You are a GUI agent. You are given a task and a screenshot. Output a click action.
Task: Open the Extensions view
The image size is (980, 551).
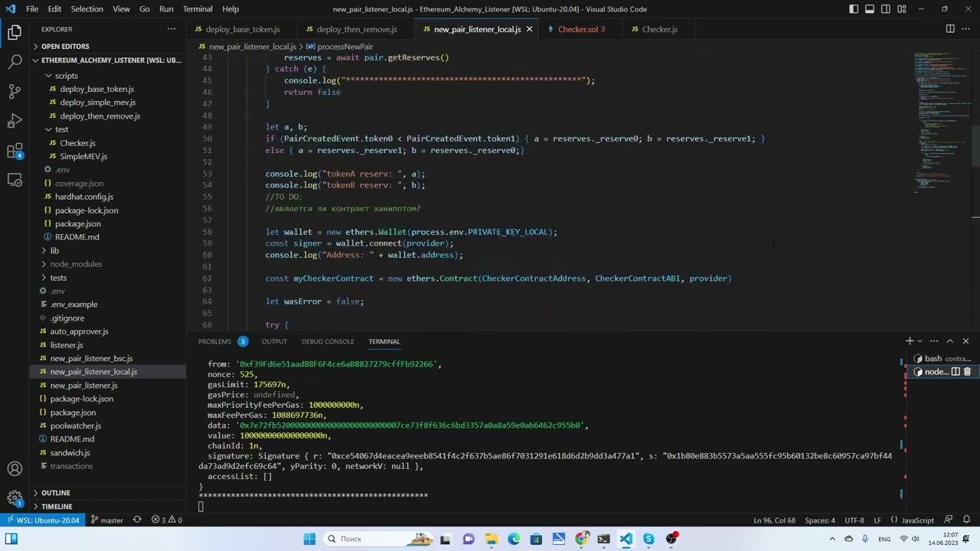click(x=15, y=151)
